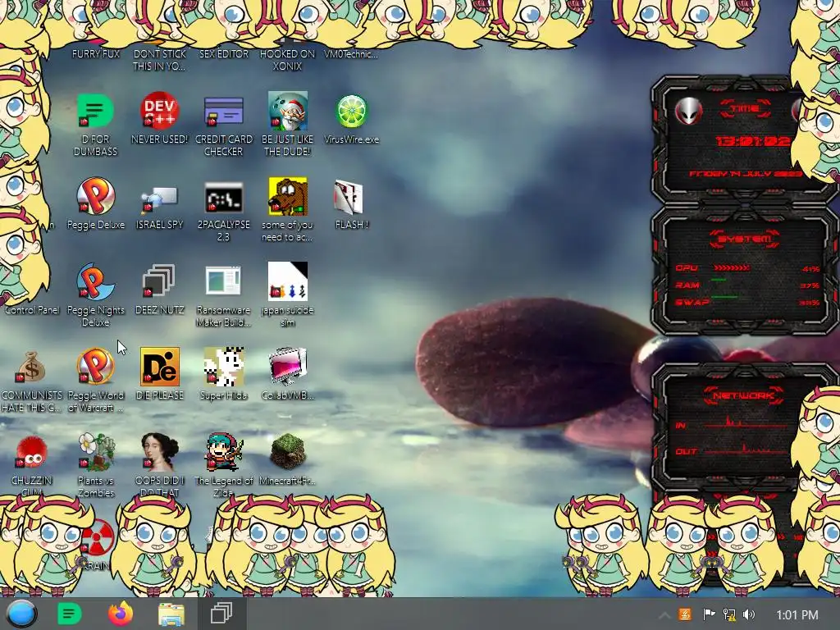Click the CPU usage bar in SYSTEM gadget
Image resolution: width=840 pixels, height=630 pixels.
click(731, 267)
